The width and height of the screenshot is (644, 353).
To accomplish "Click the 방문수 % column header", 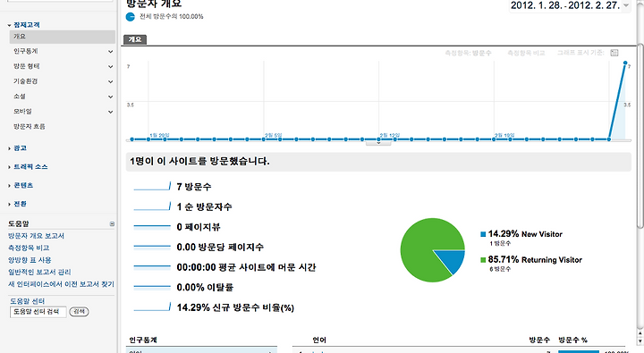I will 573,340.
